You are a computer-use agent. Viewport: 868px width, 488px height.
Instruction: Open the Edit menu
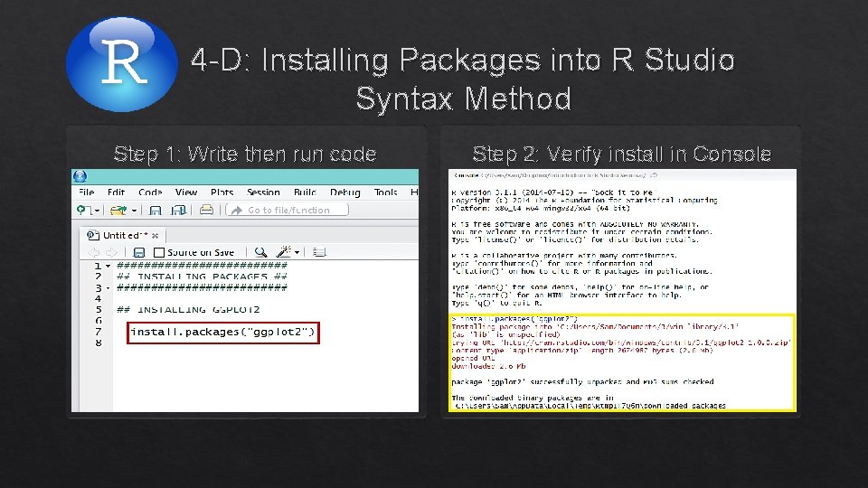click(116, 192)
